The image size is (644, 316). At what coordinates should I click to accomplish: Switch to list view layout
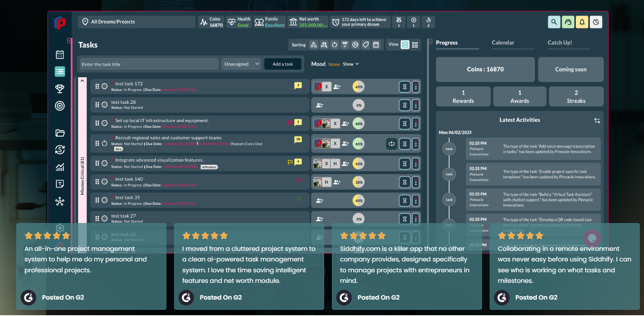(405, 45)
